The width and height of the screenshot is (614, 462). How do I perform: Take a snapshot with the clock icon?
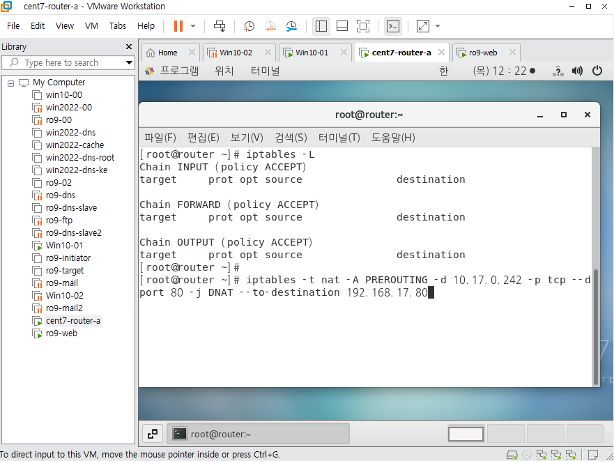pos(249,26)
